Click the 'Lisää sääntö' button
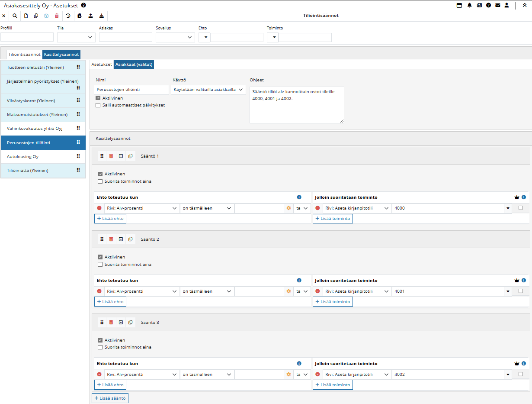This screenshot has height=404, width=532. [110, 398]
